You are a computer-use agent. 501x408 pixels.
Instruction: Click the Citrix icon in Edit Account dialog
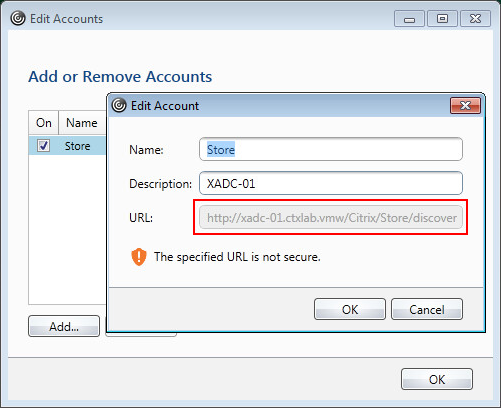click(x=119, y=105)
